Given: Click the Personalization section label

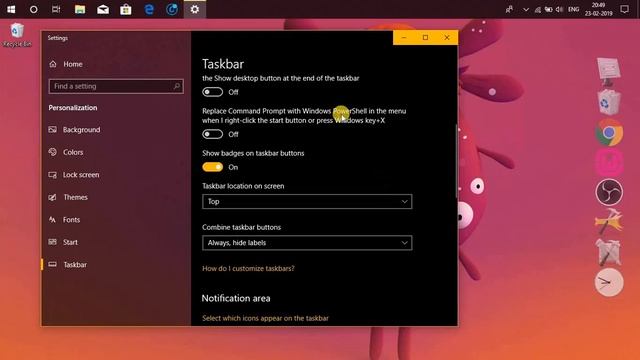Looking at the screenshot, I should click(x=73, y=108).
